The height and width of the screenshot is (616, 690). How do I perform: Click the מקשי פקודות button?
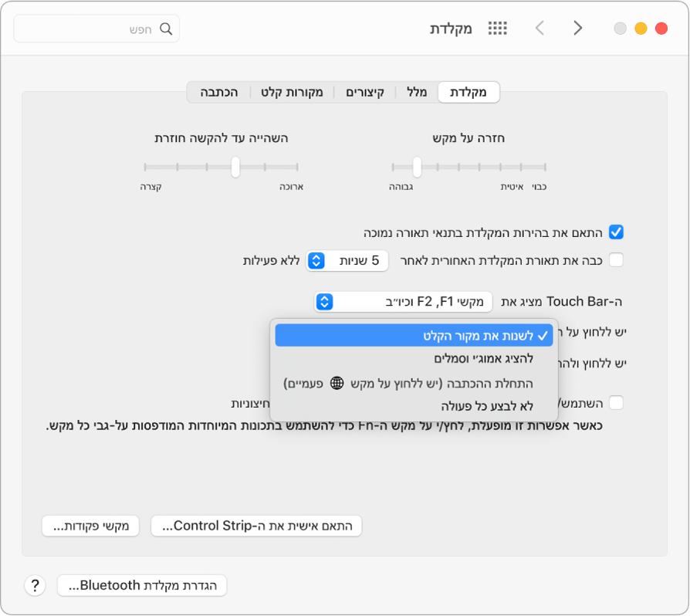click(90, 526)
